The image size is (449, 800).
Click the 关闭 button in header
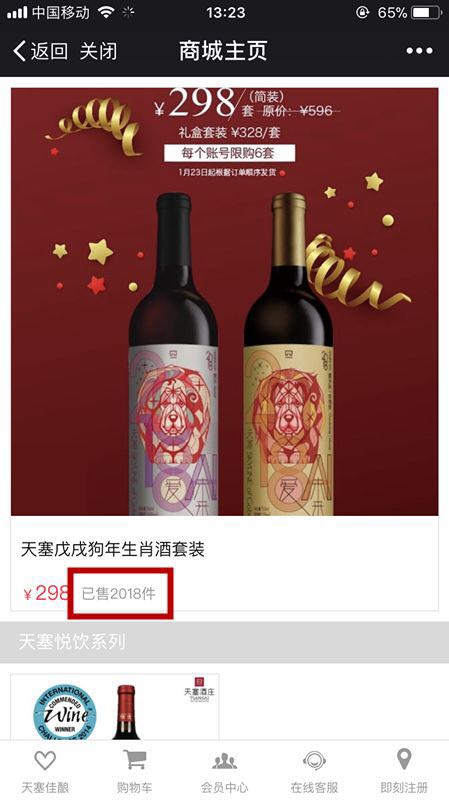[x=98, y=52]
